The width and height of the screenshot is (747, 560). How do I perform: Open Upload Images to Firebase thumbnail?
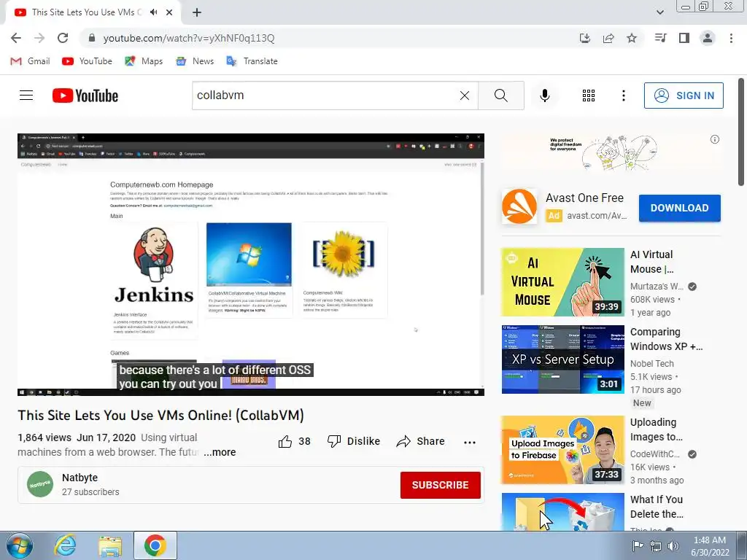562,449
